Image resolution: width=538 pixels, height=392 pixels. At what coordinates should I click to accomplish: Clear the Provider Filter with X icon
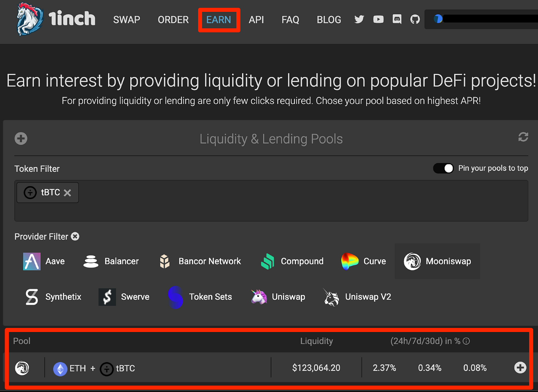(75, 236)
